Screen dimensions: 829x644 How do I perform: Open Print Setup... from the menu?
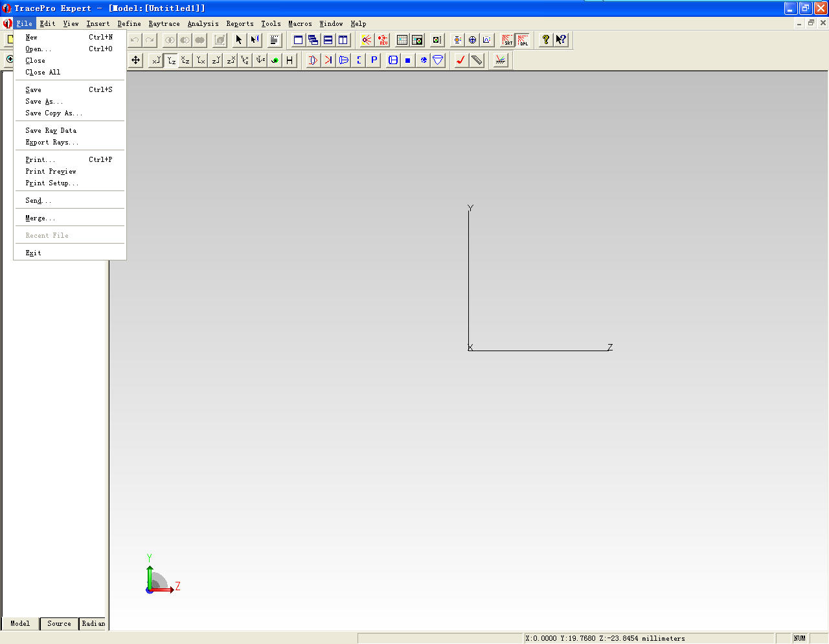70,183
